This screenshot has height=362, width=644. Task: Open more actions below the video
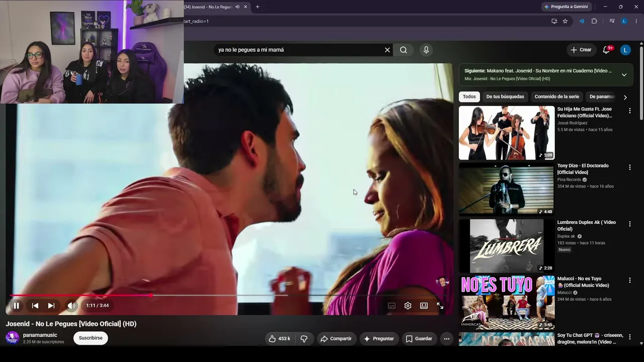point(447,339)
